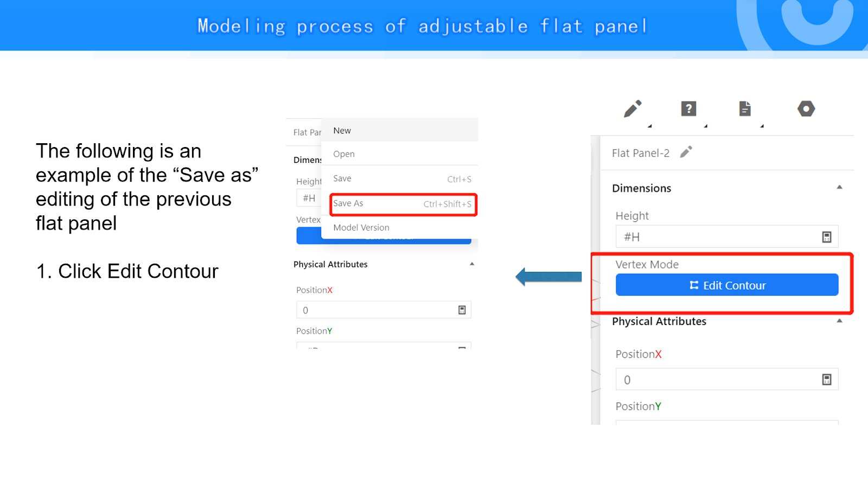The height and width of the screenshot is (479, 868).
Task: Click calculator icon in left PositionX field
Action: click(462, 310)
